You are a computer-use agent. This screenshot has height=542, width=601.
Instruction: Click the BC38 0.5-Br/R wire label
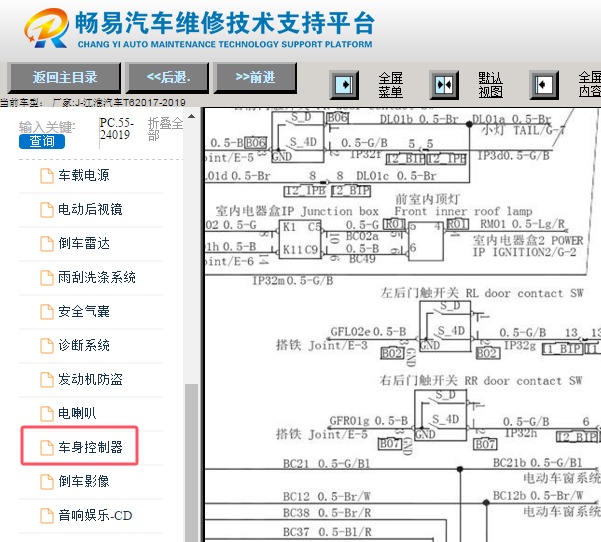(327, 512)
